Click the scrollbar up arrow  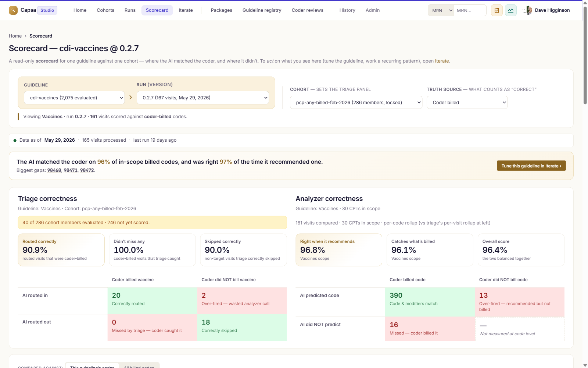585,3
